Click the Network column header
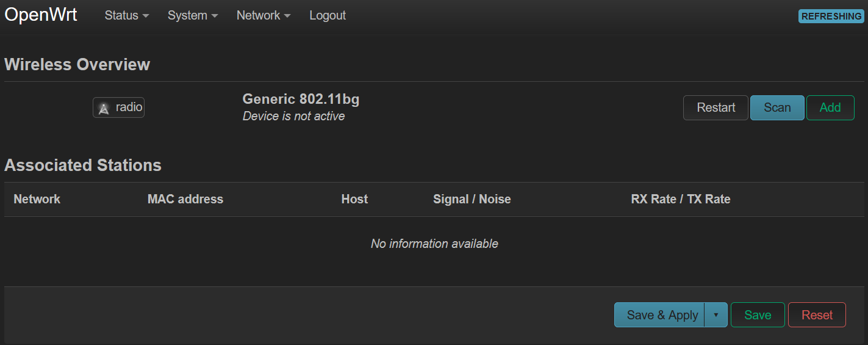This screenshot has height=345, width=868. point(37,199)
